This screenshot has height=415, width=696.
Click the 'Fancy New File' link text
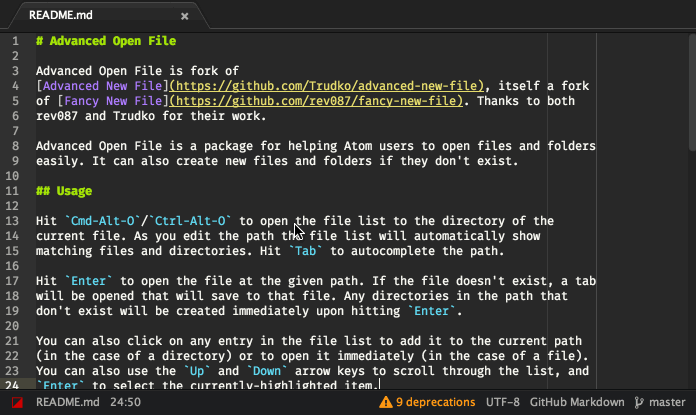(113, 101)
